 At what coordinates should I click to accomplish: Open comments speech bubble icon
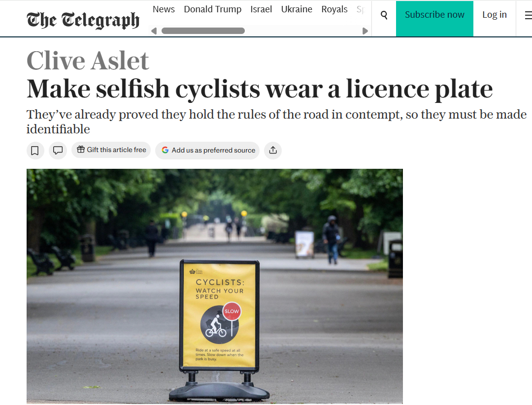point(58,151)
